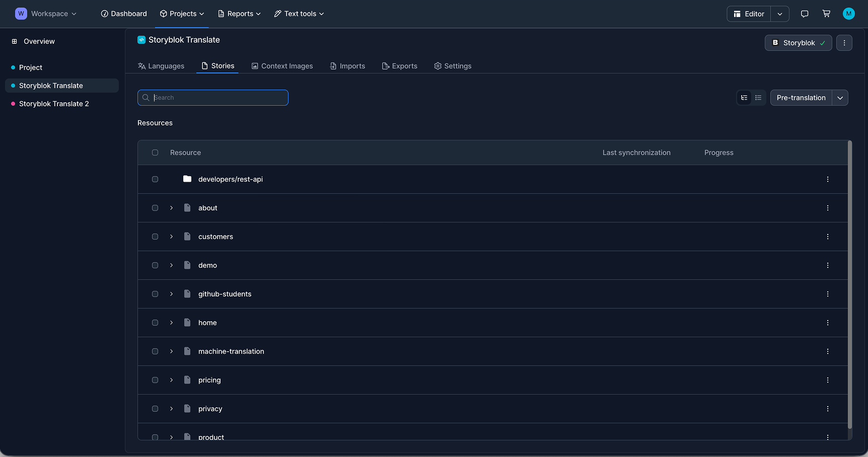Expand the machine-translation story
The width and height of the screenshot is (868, 457).
171,351
